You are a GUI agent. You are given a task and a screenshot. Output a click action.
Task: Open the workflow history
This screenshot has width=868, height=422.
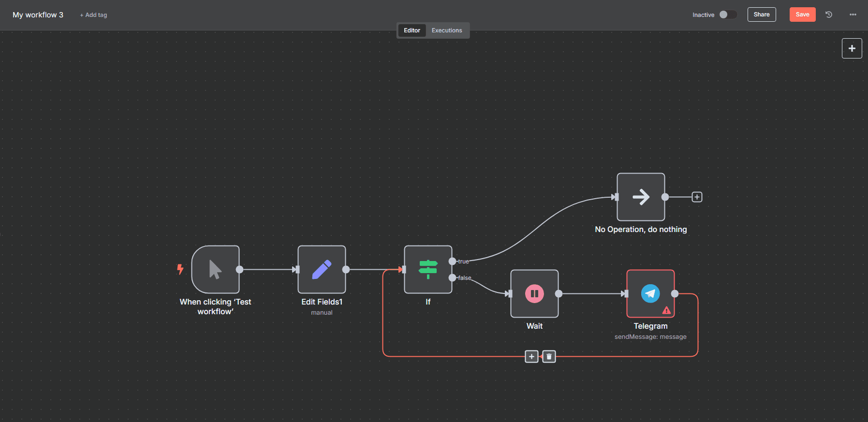[829, 15]
